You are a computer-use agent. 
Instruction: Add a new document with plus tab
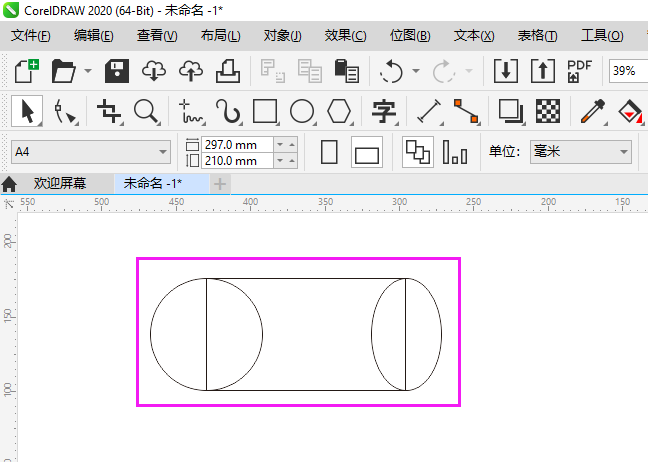click(220, 184)
